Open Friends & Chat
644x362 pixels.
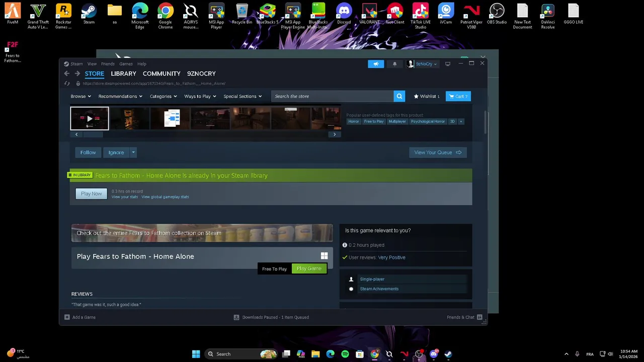pyautogui.click(x=464, y=317)
